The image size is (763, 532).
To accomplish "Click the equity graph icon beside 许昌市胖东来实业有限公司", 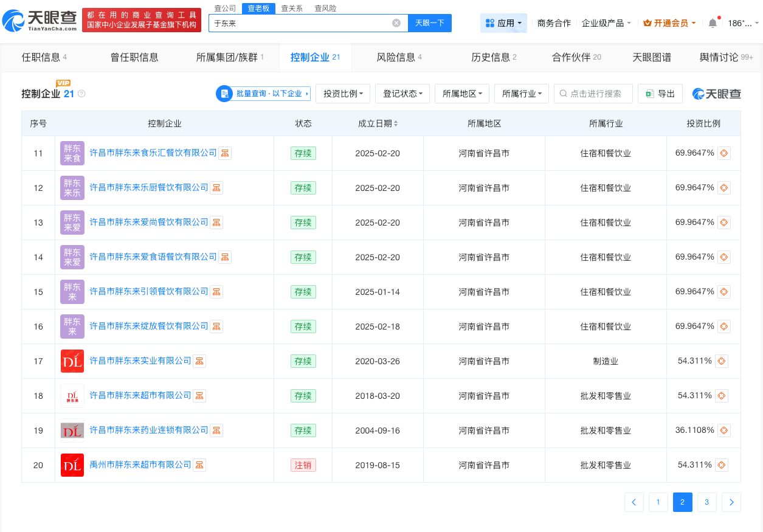I will tap(199, 361).
